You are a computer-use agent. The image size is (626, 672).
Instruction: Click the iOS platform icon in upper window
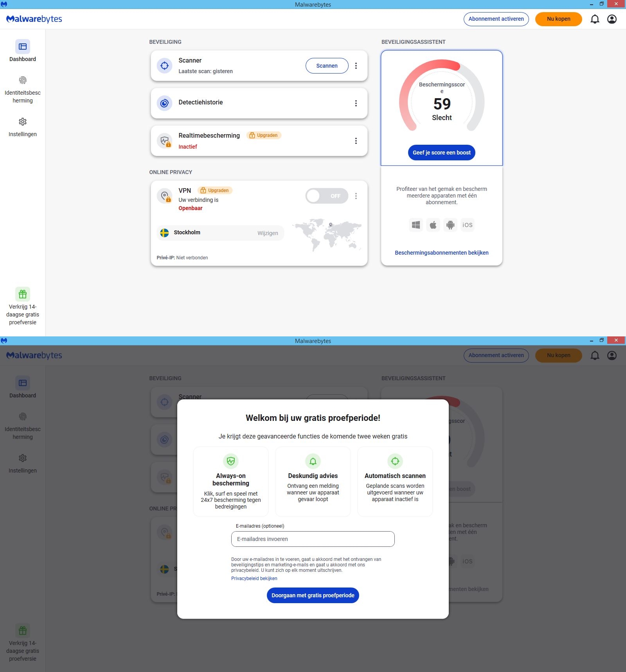coord(468,225)
